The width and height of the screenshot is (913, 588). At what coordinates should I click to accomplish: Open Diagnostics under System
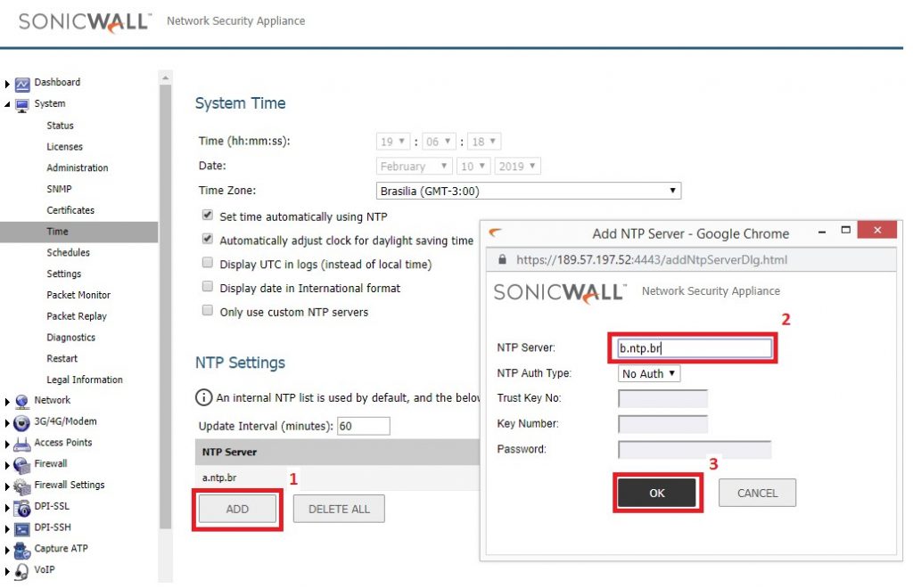[x=71, y=338]
